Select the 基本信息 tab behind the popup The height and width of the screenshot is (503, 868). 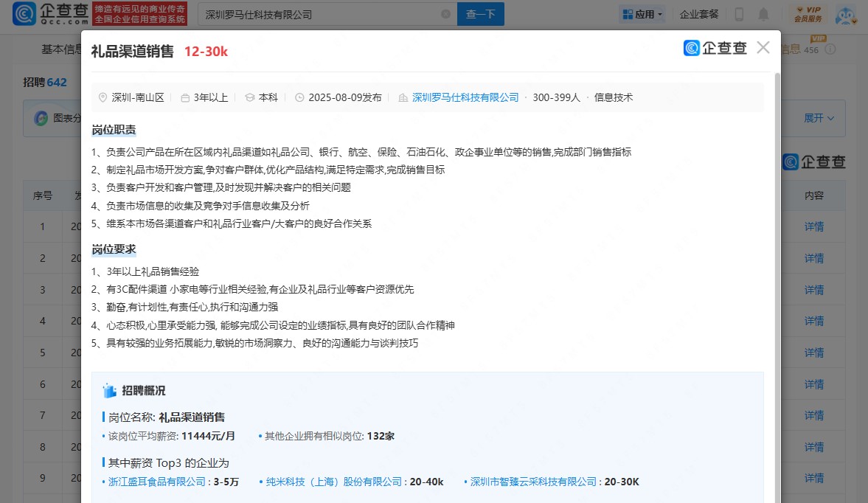[61, 49]
